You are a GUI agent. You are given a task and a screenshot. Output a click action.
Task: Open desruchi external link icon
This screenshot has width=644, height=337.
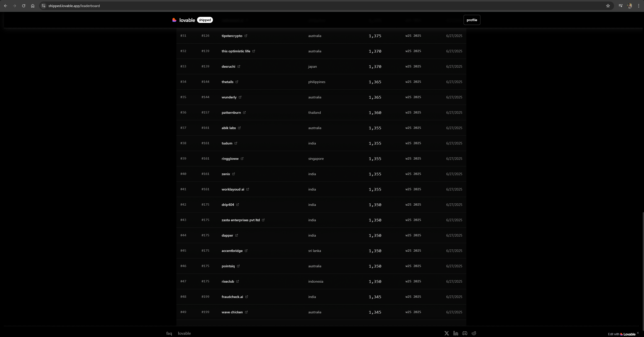[x=239, y=66]
